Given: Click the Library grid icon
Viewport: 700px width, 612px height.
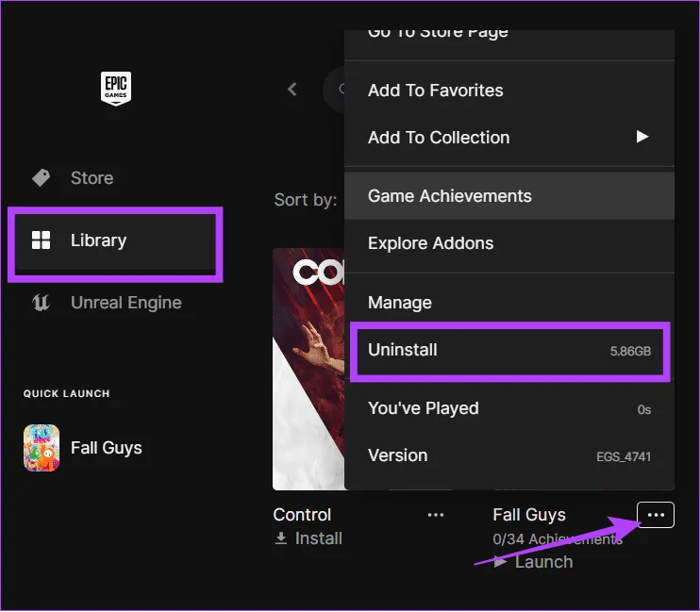Looking at the screenshot, I should click(42, 240).
